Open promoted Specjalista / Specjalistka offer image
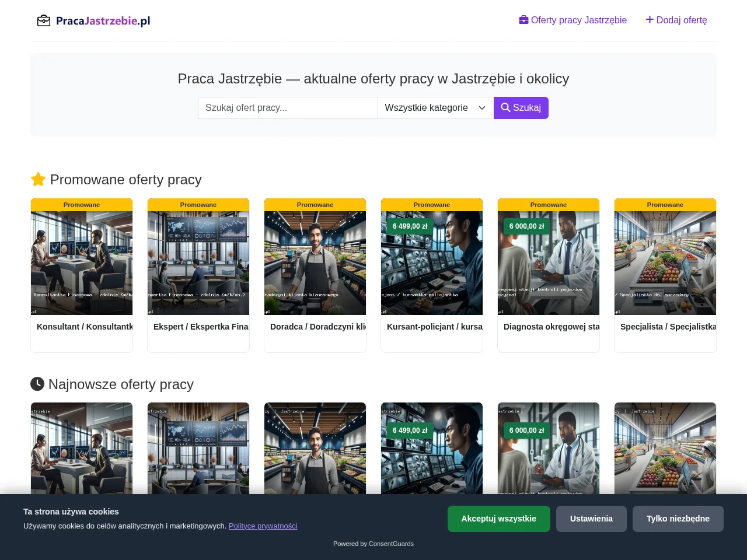 click(665, 263)
